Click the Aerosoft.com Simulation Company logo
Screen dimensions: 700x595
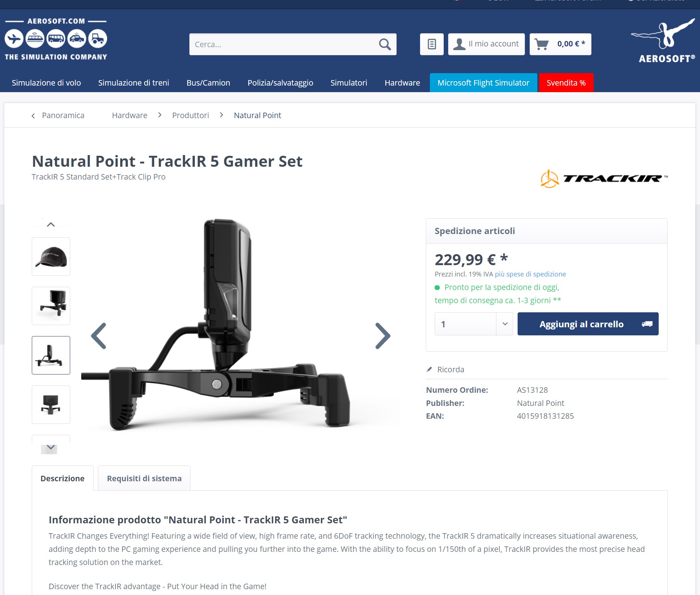click(56, 39)
